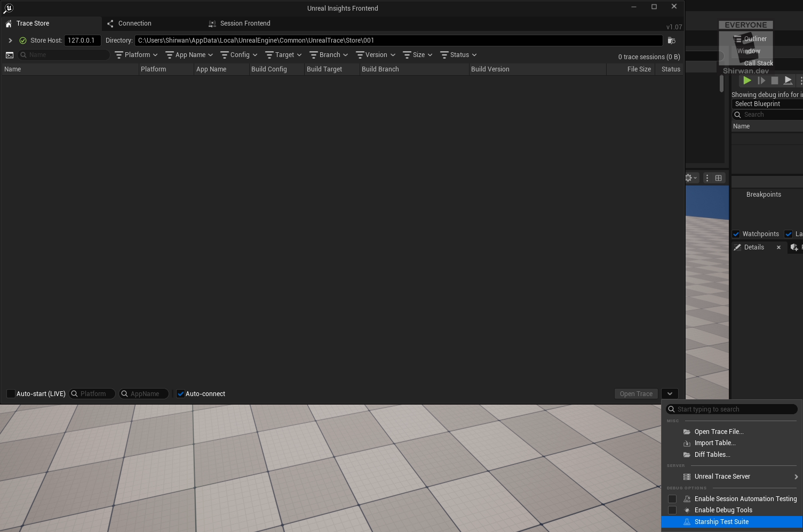Image resolution: width=803 pixels, height=532 pixels.
Task: Click the Start typing to search field
Action: pos(732,409)
